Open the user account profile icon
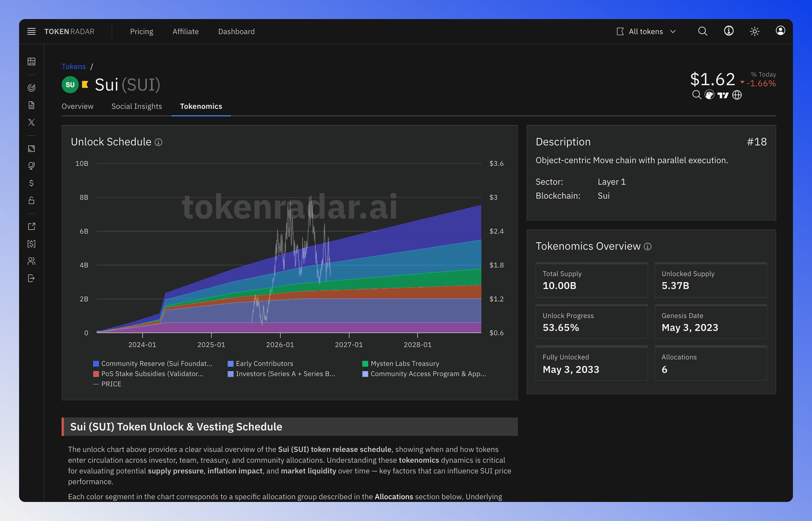The image size is (812, 521). [x=781, y=30]
